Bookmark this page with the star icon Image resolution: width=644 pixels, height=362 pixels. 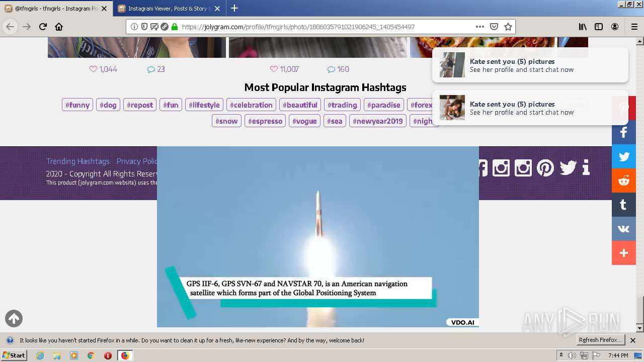pos(508,27)
